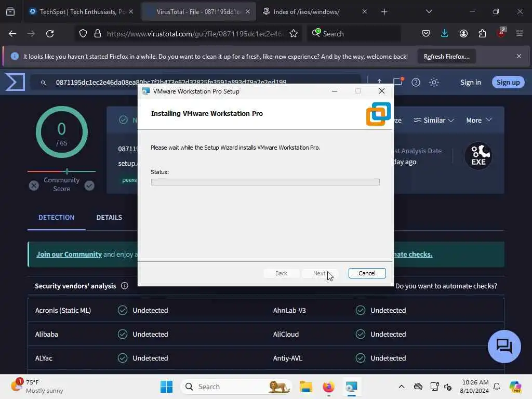The width and height of the screenshot is (532, 399).
Task: Click the Firefox Search box
Action: pos(354,34)
